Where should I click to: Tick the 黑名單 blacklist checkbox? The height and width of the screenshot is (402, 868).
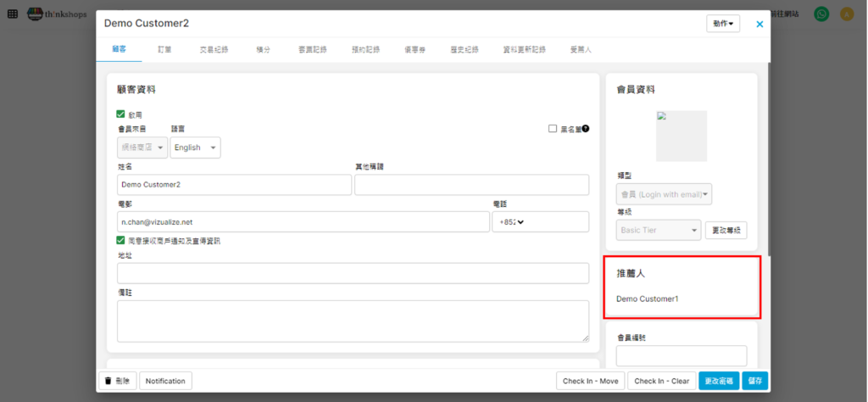tap(553, 129)
